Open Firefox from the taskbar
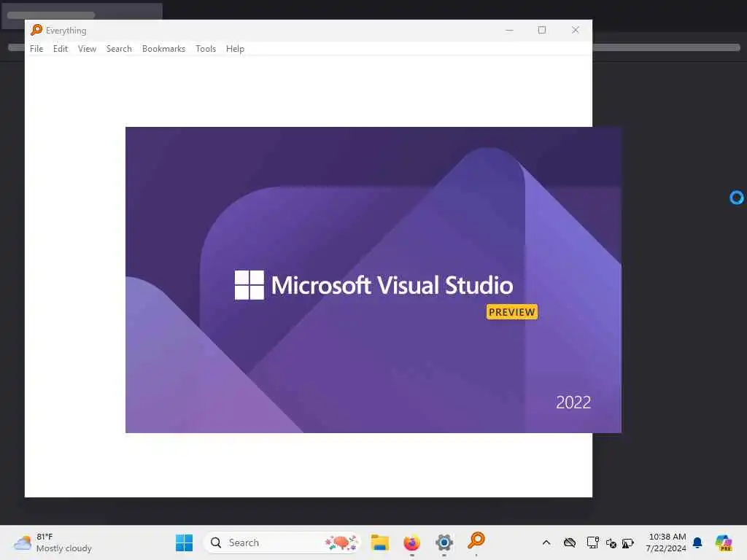Screen dimensions: 747x560 411,542
